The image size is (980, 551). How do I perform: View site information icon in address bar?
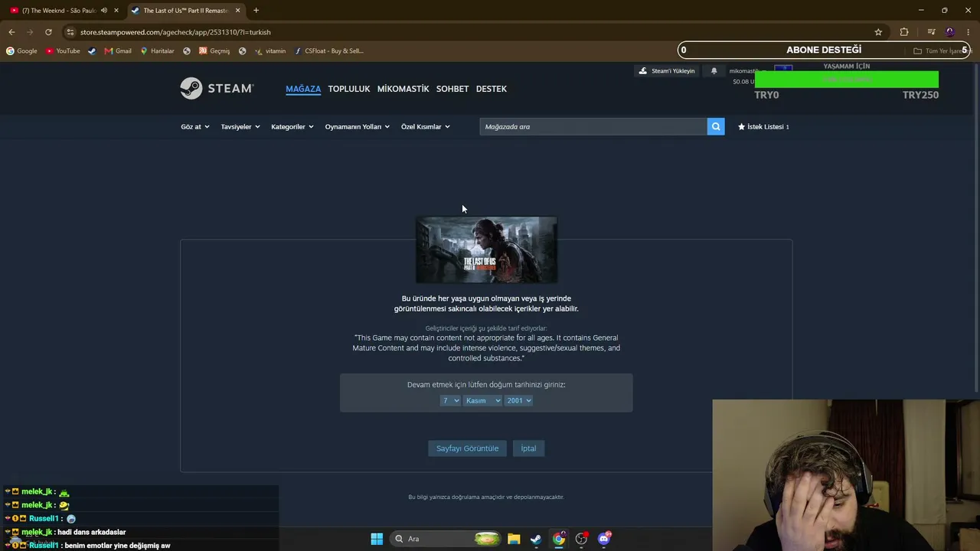[x=70, y=32]
